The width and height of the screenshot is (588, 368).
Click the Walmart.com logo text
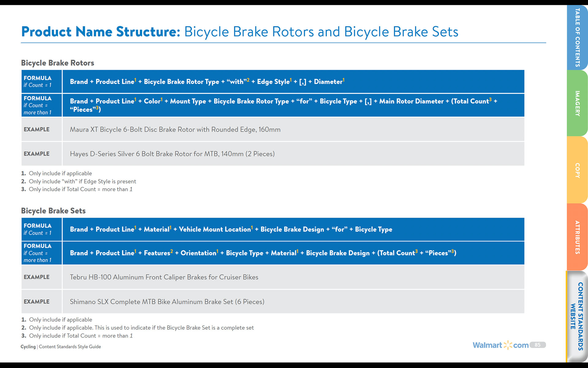click(x=500, y=345)
